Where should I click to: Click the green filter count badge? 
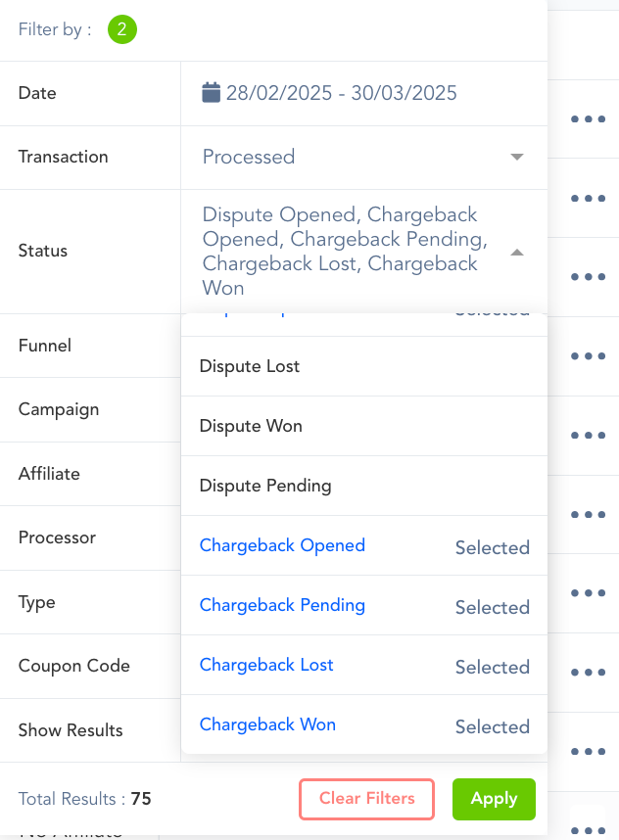(x=121, y=29)
